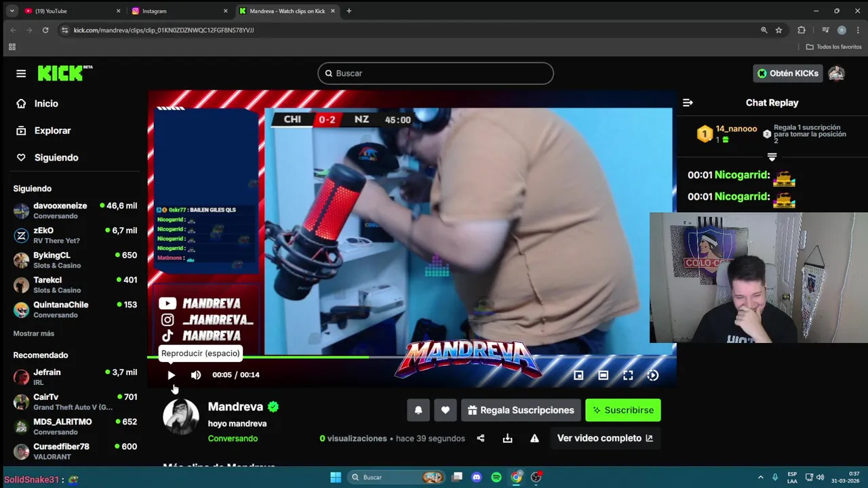
Task: Switch to the Instagram browser tab
Action: pos(179,11)
